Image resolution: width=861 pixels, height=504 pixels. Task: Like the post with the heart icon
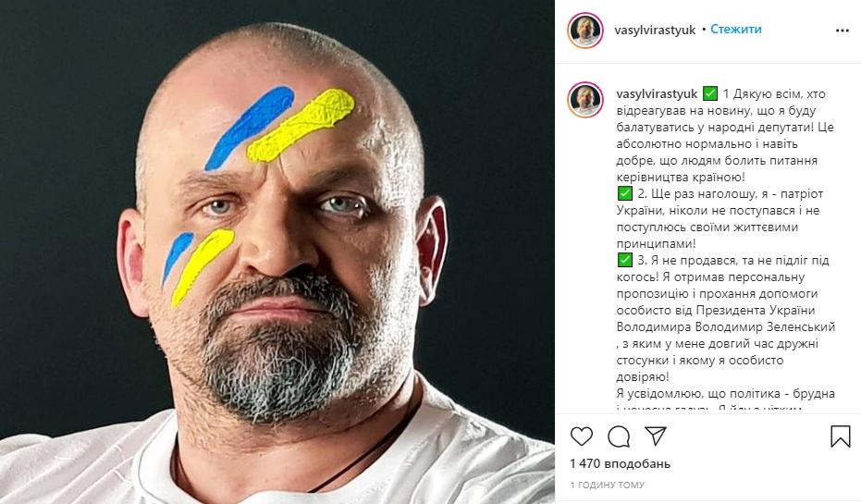[582, 436]
